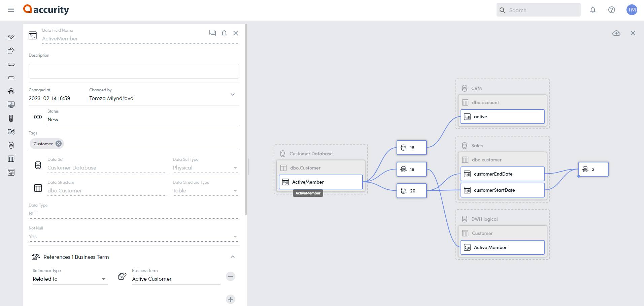644x306 pixels.
Task: Click the Description text box
Action: click(134, 71)
